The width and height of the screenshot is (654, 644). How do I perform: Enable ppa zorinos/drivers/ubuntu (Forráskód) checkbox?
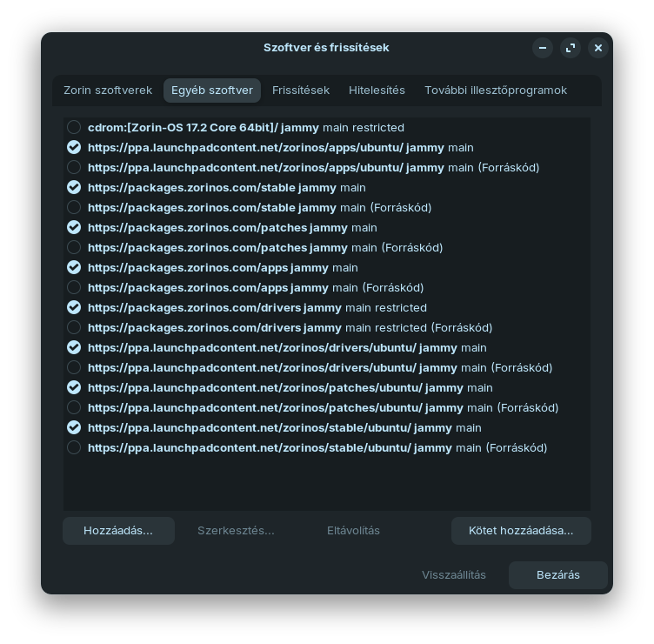(74, 368)
